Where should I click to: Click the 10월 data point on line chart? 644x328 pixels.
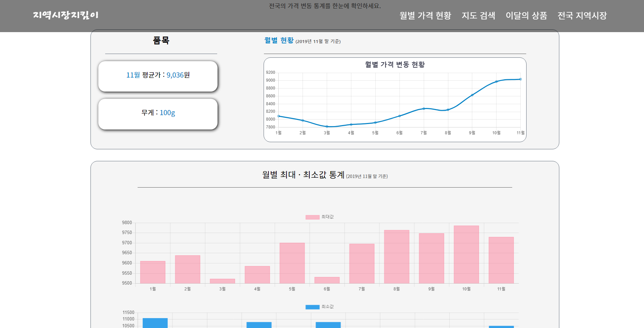496,82
